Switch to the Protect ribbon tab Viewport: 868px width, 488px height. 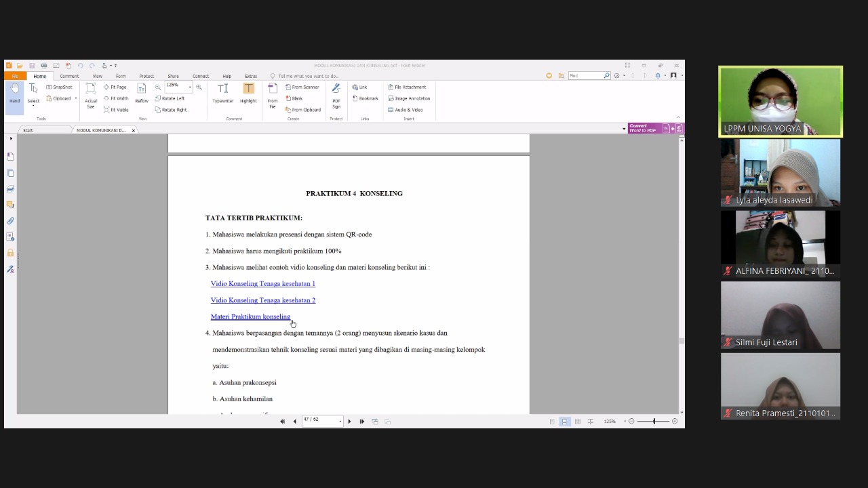click(x=146, y=76)
